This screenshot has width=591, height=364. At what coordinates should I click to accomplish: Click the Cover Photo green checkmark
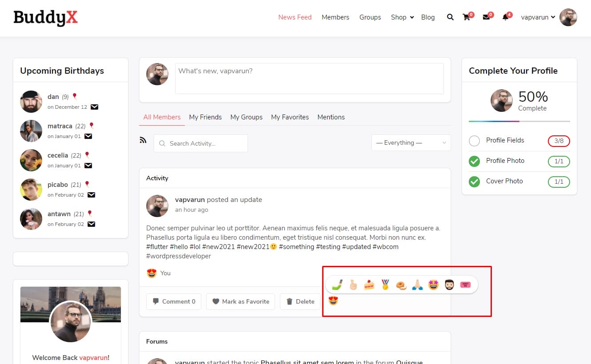[x=474, y=182]
